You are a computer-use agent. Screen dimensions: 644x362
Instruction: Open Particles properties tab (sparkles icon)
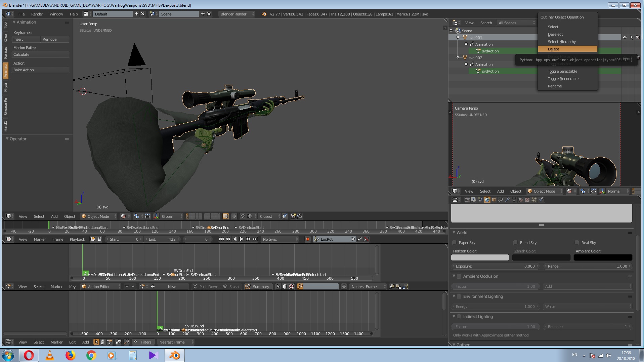[x=534, y=200]
